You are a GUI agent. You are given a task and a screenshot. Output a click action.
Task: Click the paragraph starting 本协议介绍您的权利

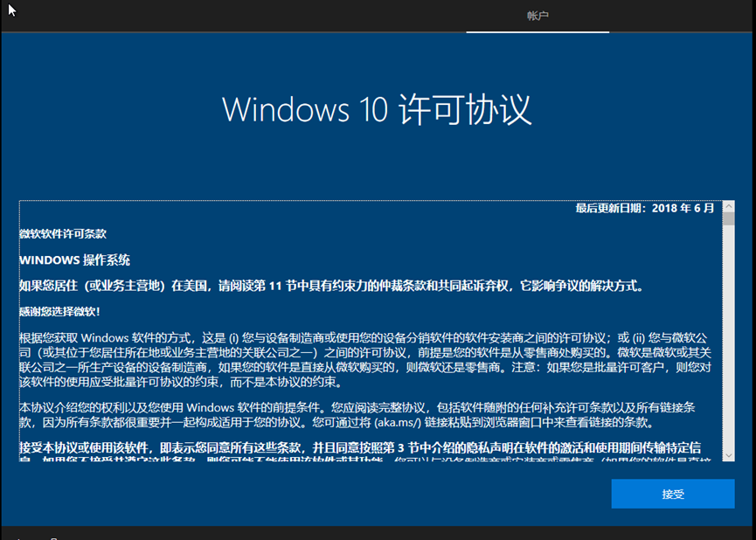click(357, 415)
